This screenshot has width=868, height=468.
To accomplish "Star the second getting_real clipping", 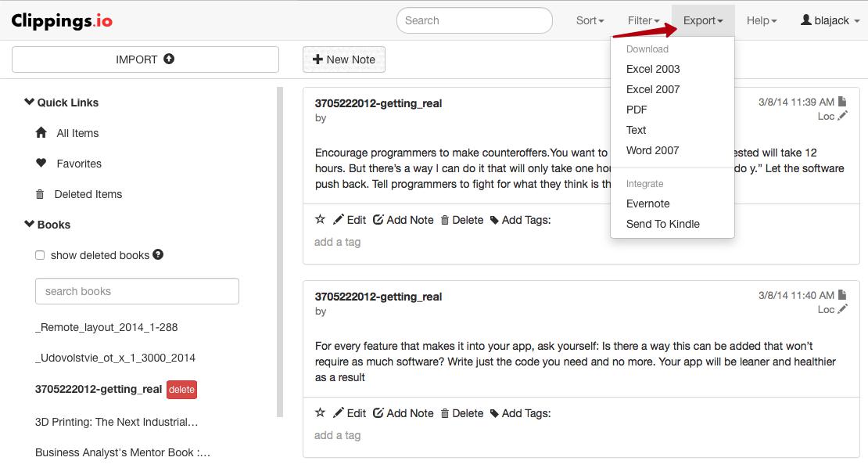I will pyautogui.click(x=320, y=413).
